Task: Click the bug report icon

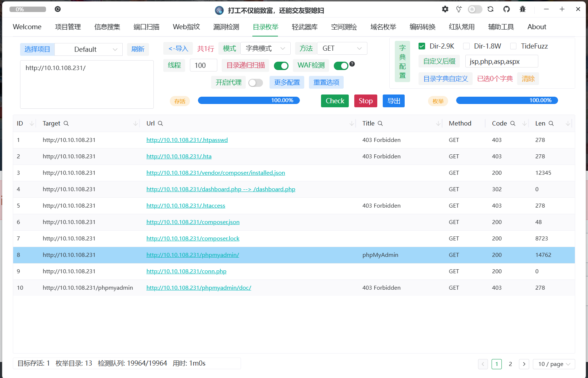Action: point(523,9)
